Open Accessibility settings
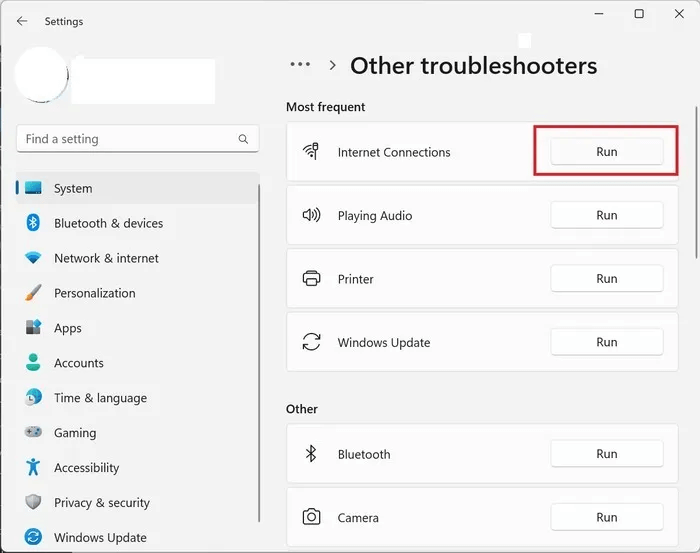The image size is (700, 553). pyautogui.click(x=138, y=467)
